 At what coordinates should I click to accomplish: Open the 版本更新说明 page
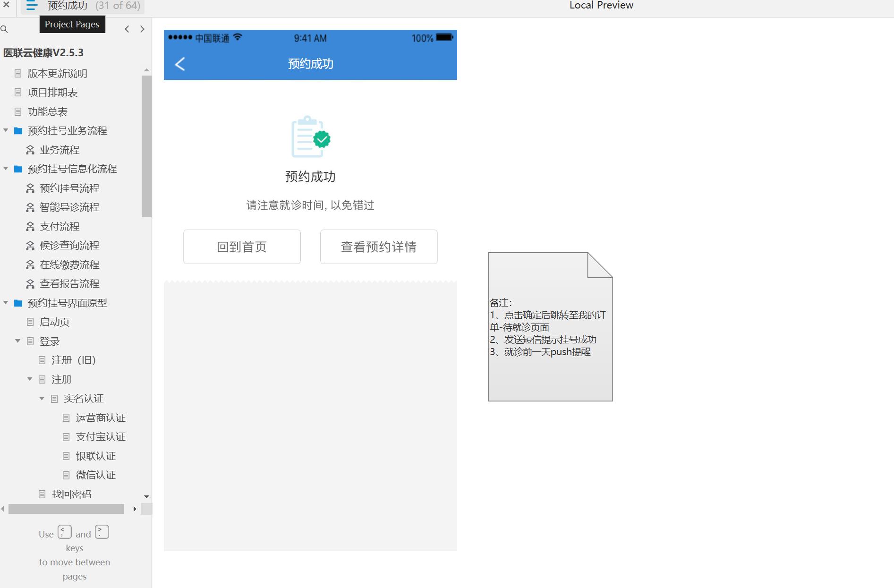tap(57, 73)
